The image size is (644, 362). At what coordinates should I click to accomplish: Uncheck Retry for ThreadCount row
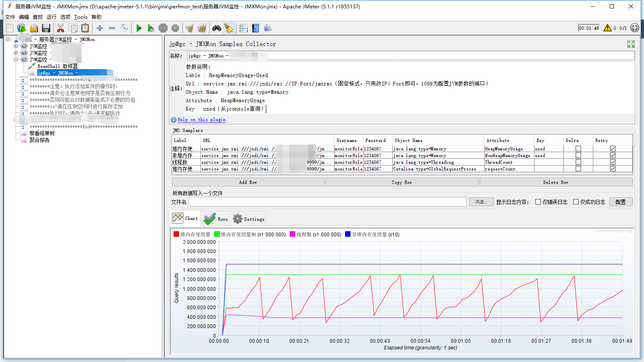613,162
